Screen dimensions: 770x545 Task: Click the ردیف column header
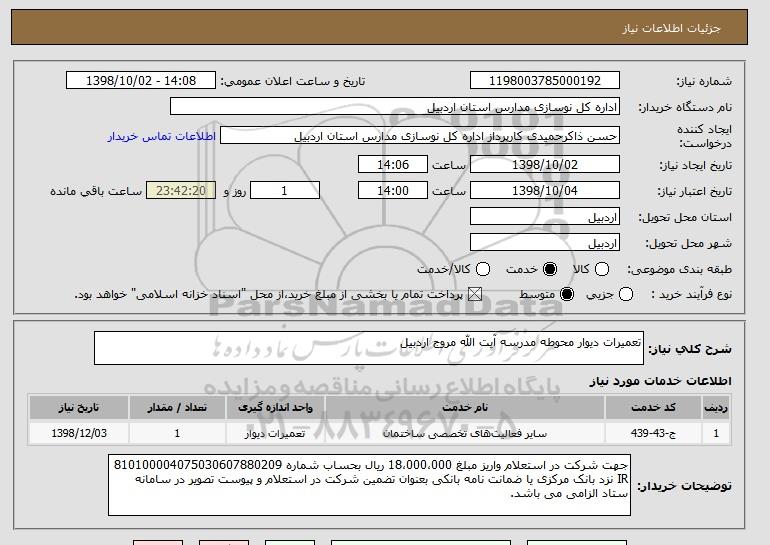716,408
